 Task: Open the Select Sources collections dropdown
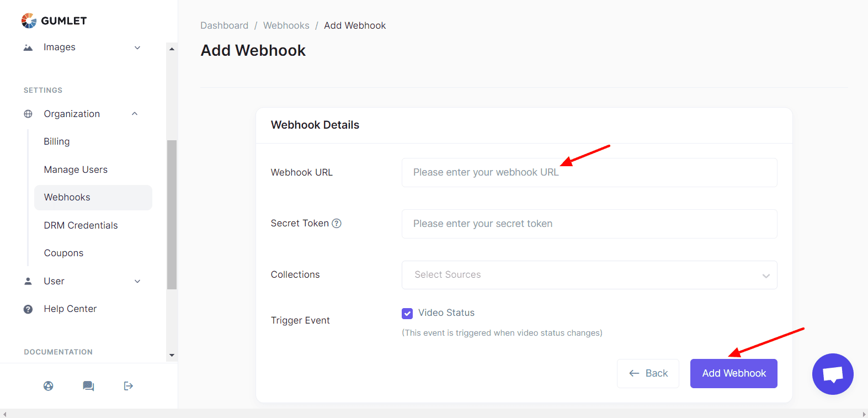pyautogui.click(x=589, y=275)
